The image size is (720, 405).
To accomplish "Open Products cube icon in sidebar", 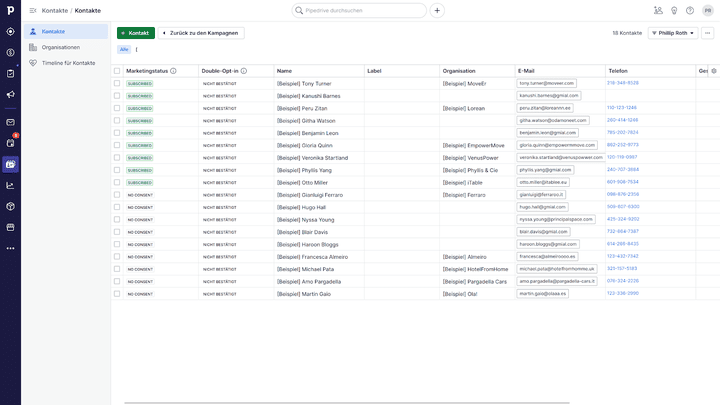I will point(10,207).
